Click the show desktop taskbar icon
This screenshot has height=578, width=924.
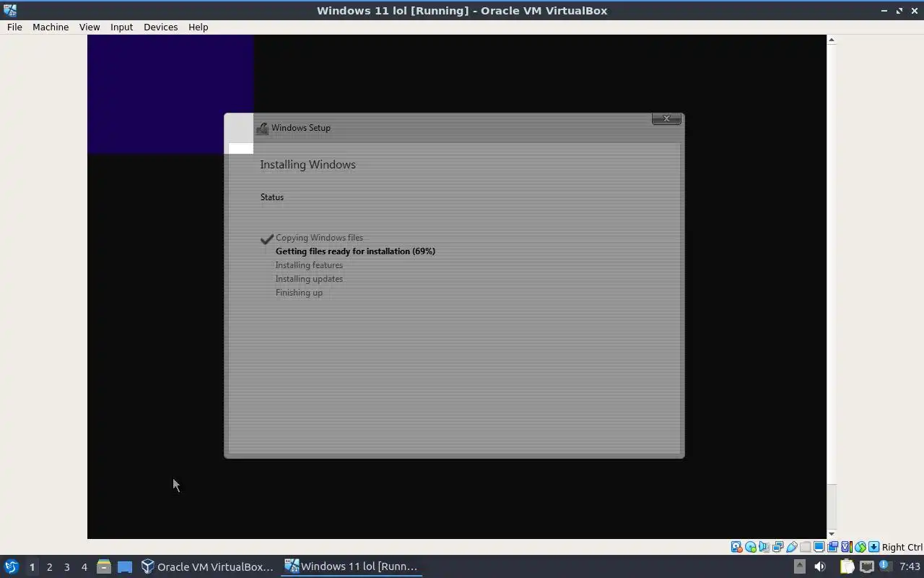[x=125, y=566]
